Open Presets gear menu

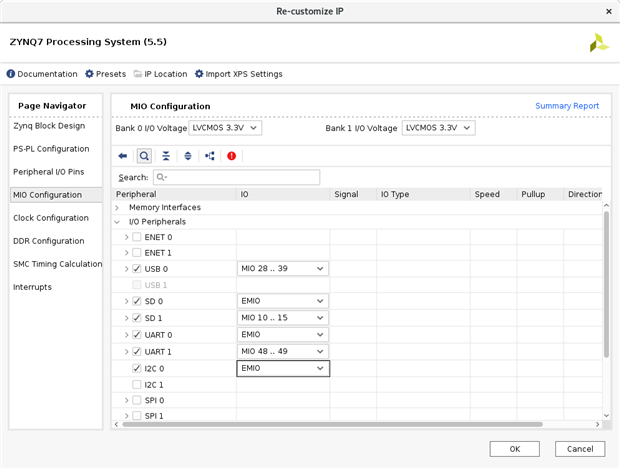click(105, 74)
